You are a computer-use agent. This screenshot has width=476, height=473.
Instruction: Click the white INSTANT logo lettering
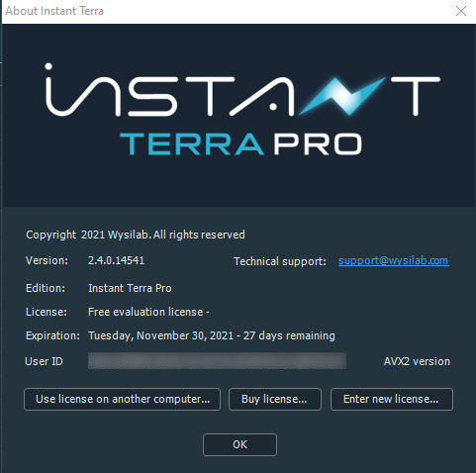tap(242, 90)
